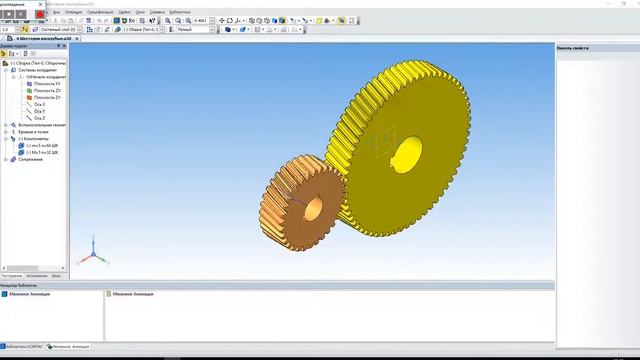Viewport: 640px width, 360px height.
Task: Open the Системный слой layer dropdown
Action: coord(80,29)
